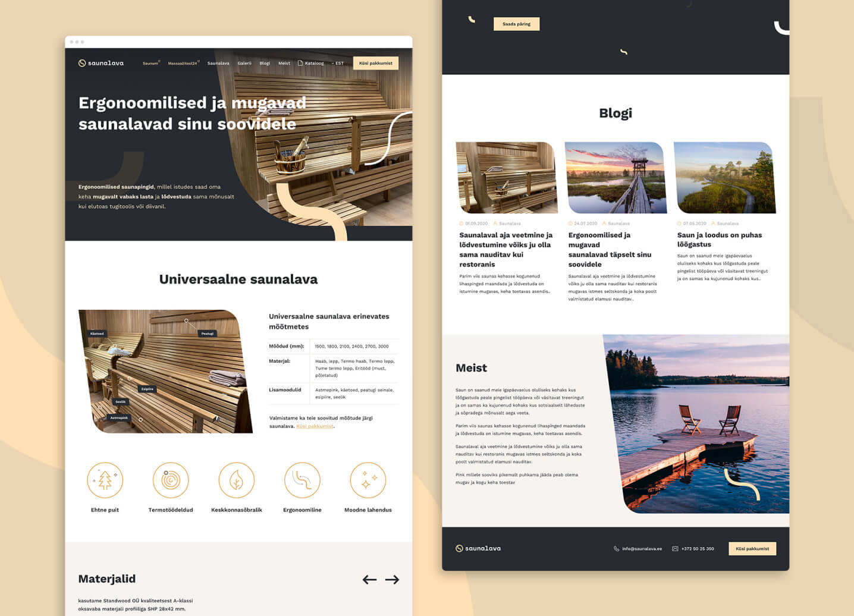Screen dimensions: 854x616
Task: Click the saunalava logo in the header
Action: [x=101, y=63]
